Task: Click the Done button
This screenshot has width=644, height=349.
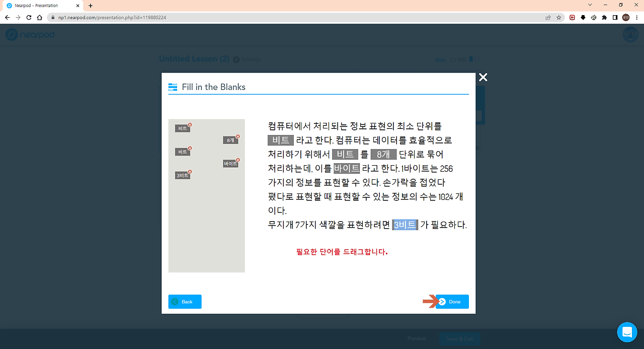Action: click(452, 302)
